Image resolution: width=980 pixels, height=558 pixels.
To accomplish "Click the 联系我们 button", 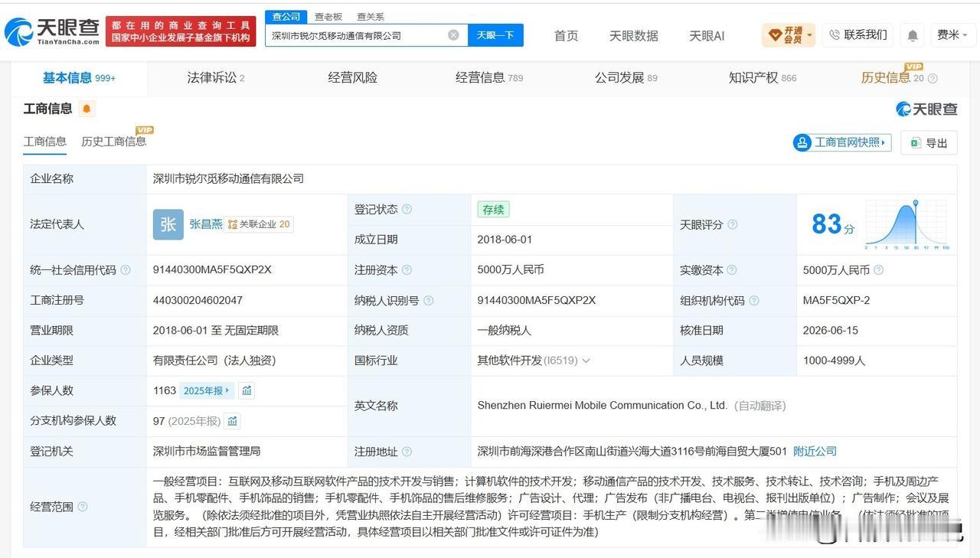I will 857,34.
